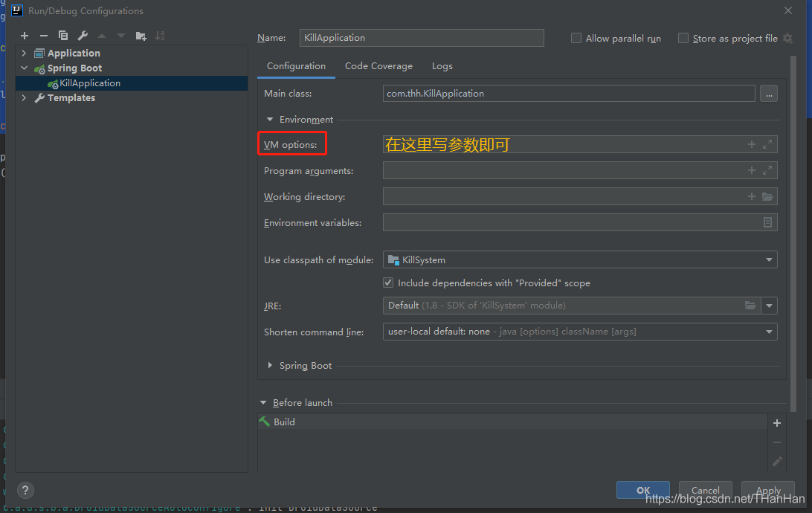The image size is (812, 513).
Task: Collapse the Spring Boot tree node
Action: coord(24,68)
